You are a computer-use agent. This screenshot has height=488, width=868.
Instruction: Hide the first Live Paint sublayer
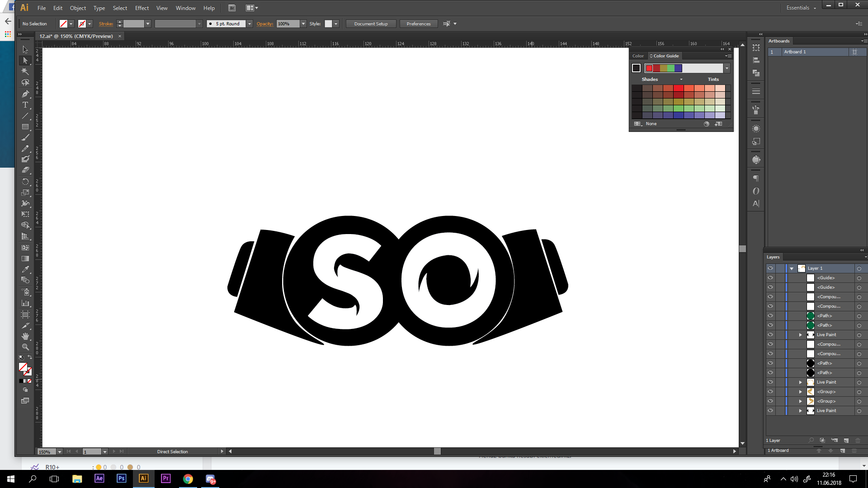pos(770,335)
